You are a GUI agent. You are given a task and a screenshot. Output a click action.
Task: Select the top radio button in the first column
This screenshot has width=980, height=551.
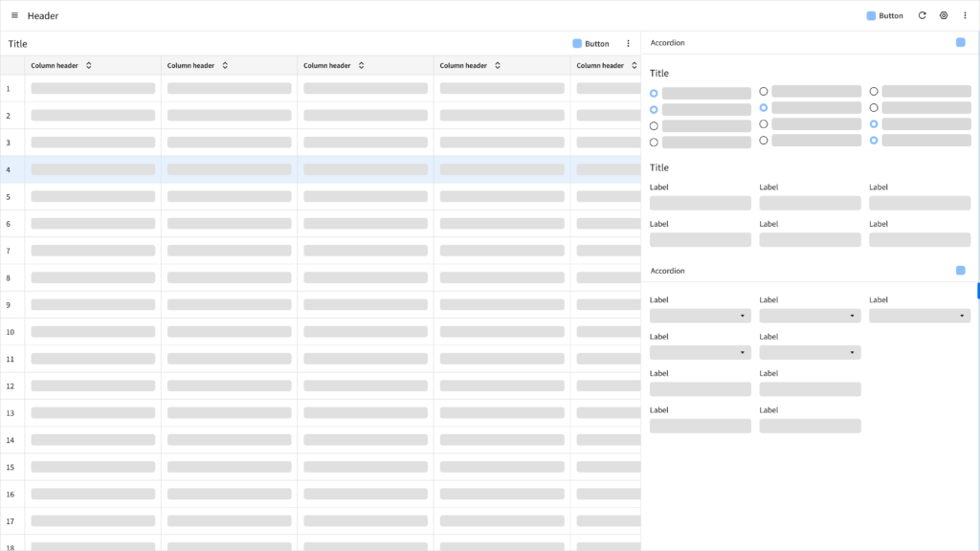[x=654, y=93]
